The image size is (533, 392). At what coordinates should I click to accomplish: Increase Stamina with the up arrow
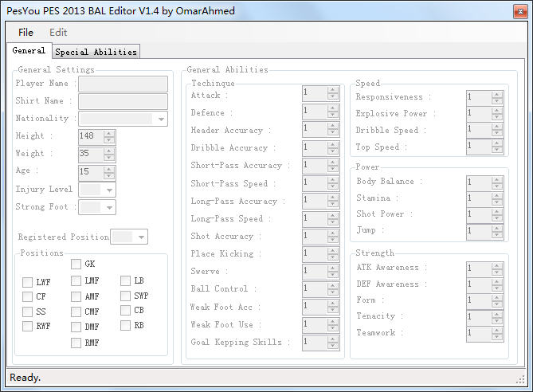coord(496,195)
